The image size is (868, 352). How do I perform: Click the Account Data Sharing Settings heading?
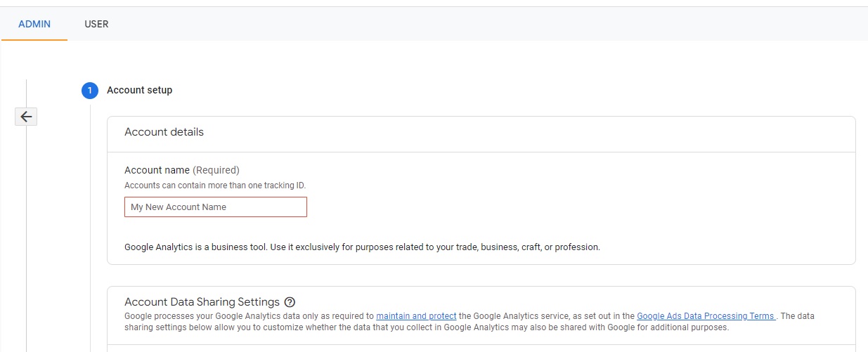tap(202, 302)
